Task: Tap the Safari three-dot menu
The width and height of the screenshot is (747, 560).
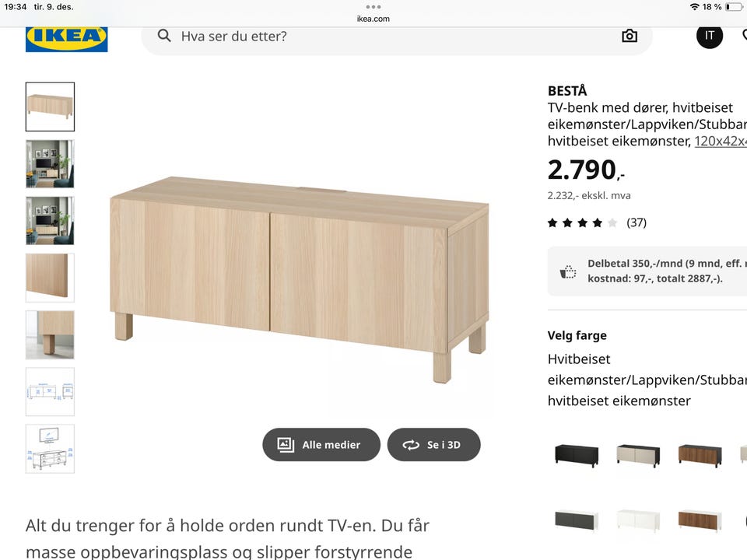Action: pyautogui.click(x=373, y=7)
